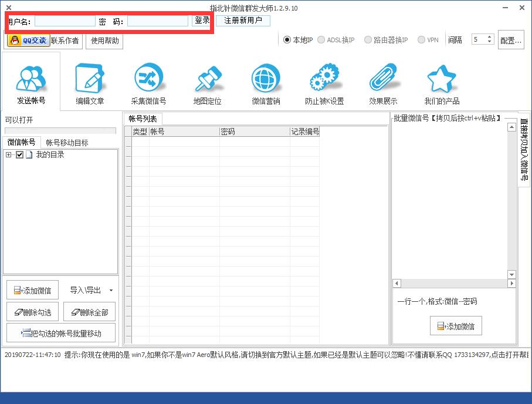Open 效果展示 paperclip section
The height and width of the screenshot is (404, 532).
(383, 83)
